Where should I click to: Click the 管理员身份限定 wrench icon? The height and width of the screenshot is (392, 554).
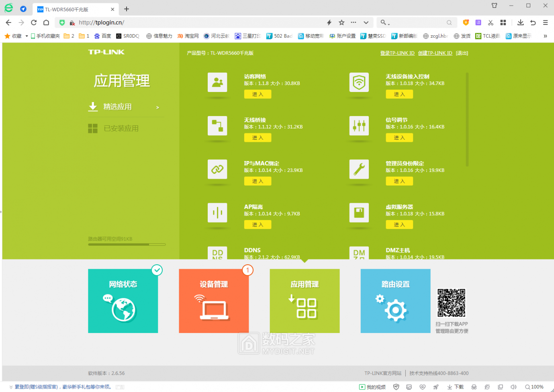coord(359,169)
